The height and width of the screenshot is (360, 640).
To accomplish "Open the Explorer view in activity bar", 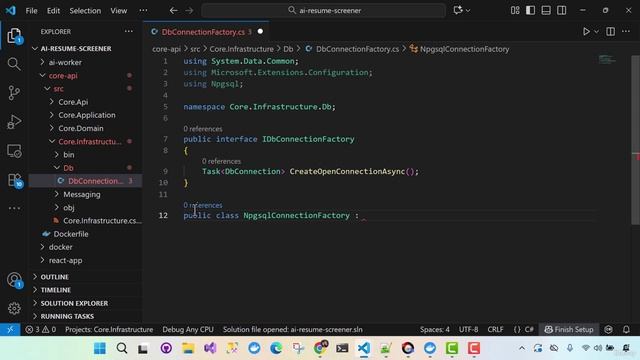I will [14, 36].
